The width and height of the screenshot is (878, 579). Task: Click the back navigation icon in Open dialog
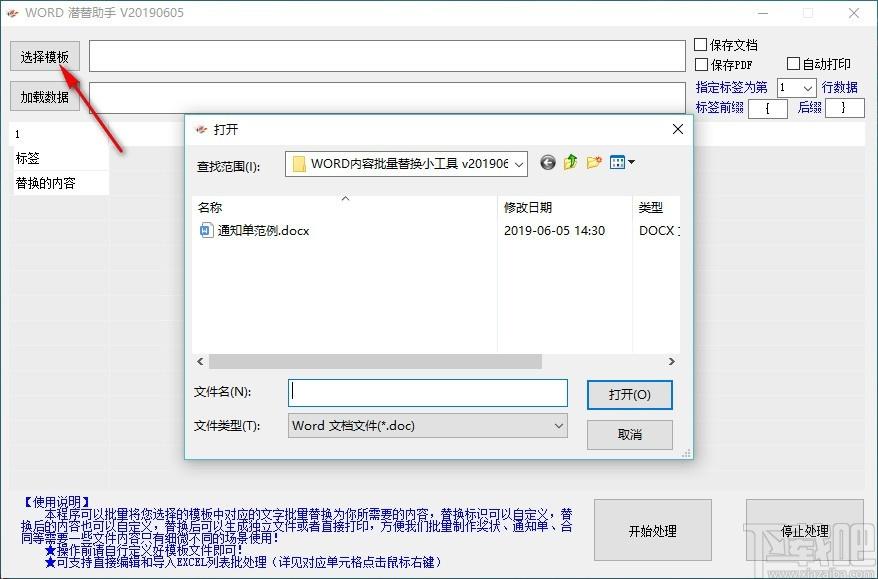coord(547,162)
